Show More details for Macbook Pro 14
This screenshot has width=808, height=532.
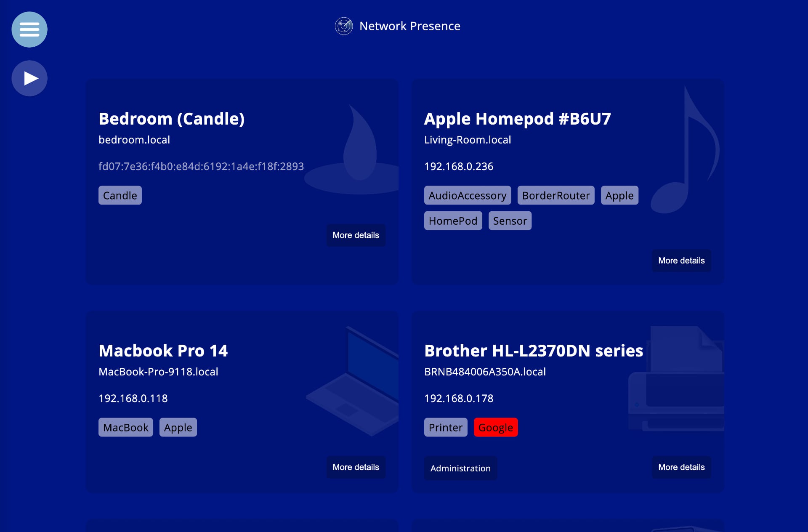click(x=356, y=467)
